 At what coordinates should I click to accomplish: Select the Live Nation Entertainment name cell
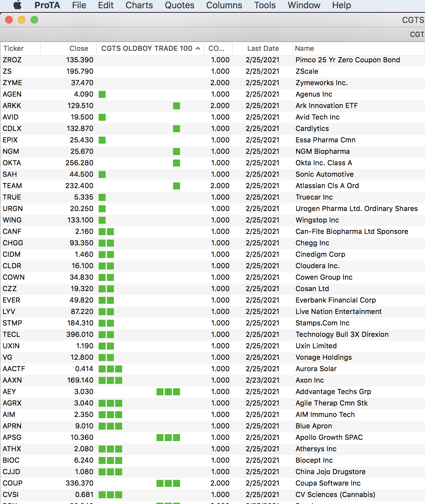coord(338,311)
